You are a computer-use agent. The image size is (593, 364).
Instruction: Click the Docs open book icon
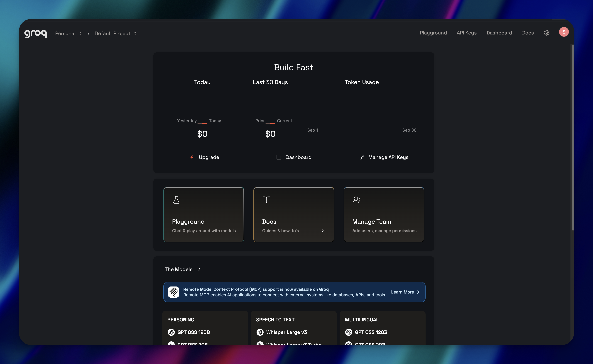[266, 200]
